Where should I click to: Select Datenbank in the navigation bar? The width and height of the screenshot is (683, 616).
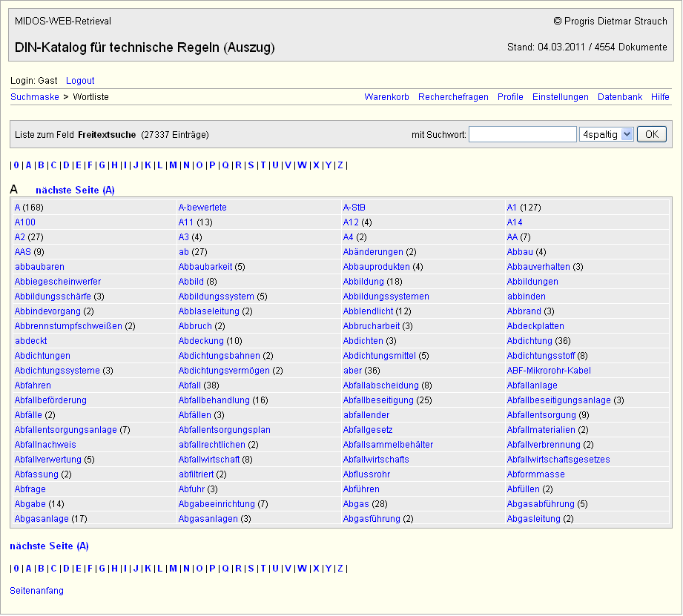619,97
